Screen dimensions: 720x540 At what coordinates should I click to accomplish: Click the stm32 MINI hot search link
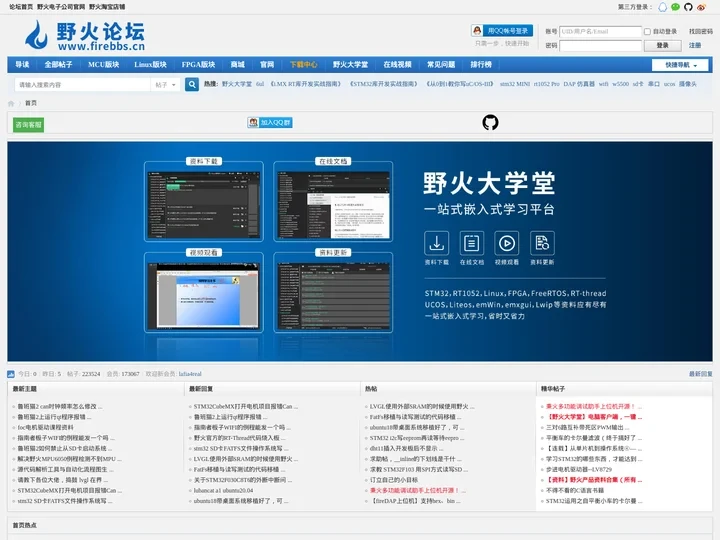click(515, 84)
